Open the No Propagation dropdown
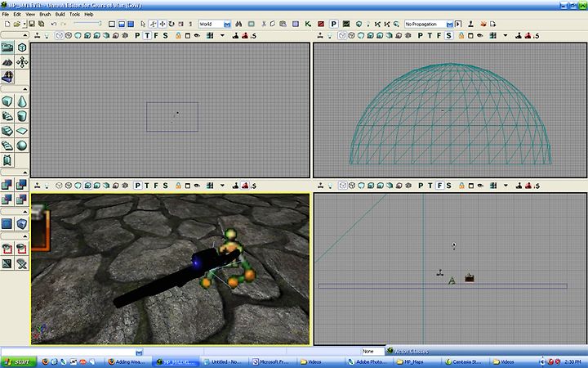 click(x=450, y=24)
